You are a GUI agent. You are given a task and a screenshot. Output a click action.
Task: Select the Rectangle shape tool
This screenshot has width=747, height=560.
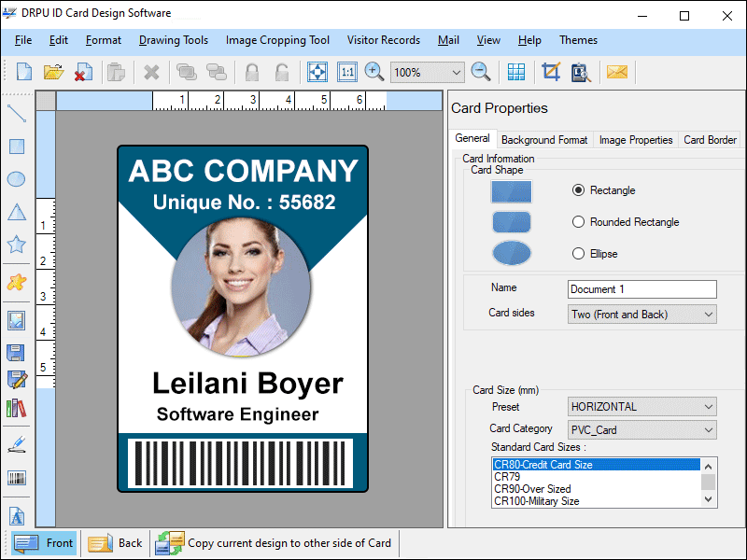pos(15,147)
